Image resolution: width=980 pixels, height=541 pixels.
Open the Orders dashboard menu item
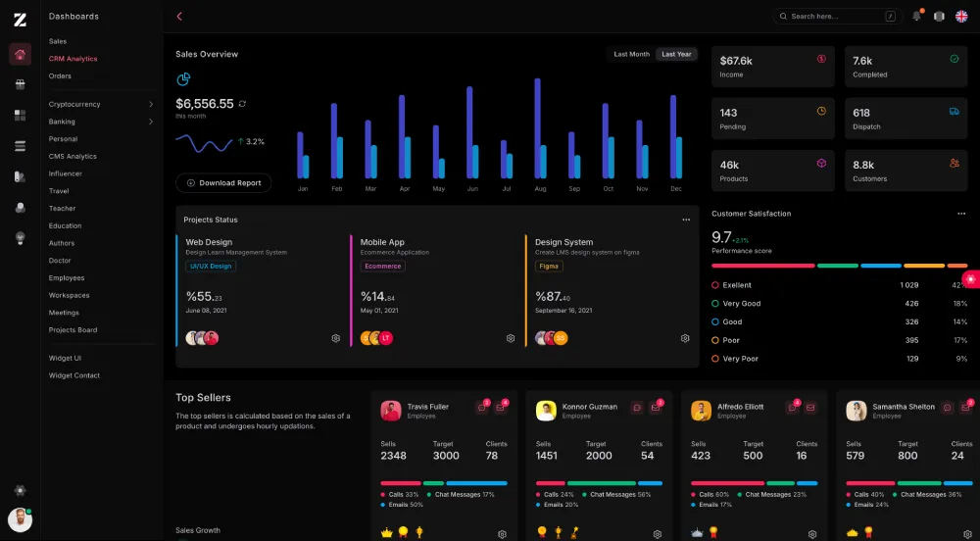[60, 75]
